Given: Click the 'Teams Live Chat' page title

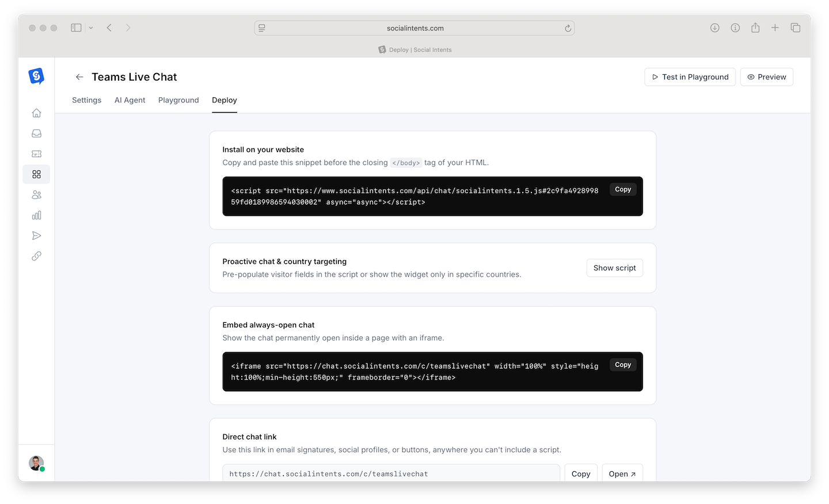Looking at the screenshot, I should pyautogui.click(x=134, y=77).
